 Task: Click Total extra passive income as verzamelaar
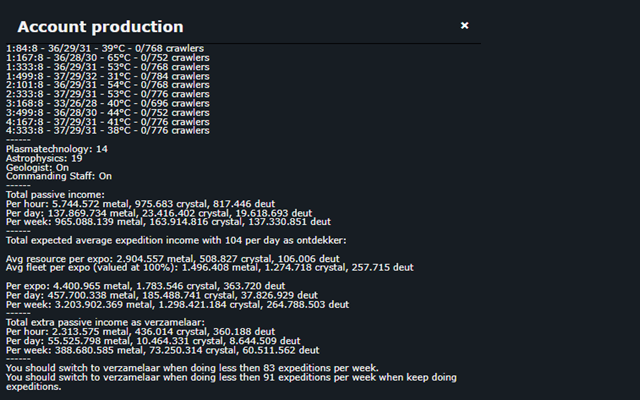point(105,323)
